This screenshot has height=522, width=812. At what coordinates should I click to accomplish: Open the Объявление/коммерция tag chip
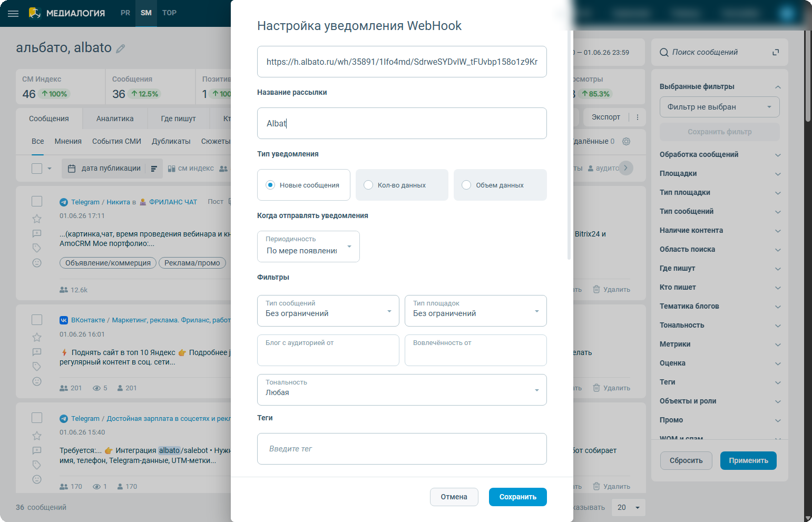click(108, 263)
